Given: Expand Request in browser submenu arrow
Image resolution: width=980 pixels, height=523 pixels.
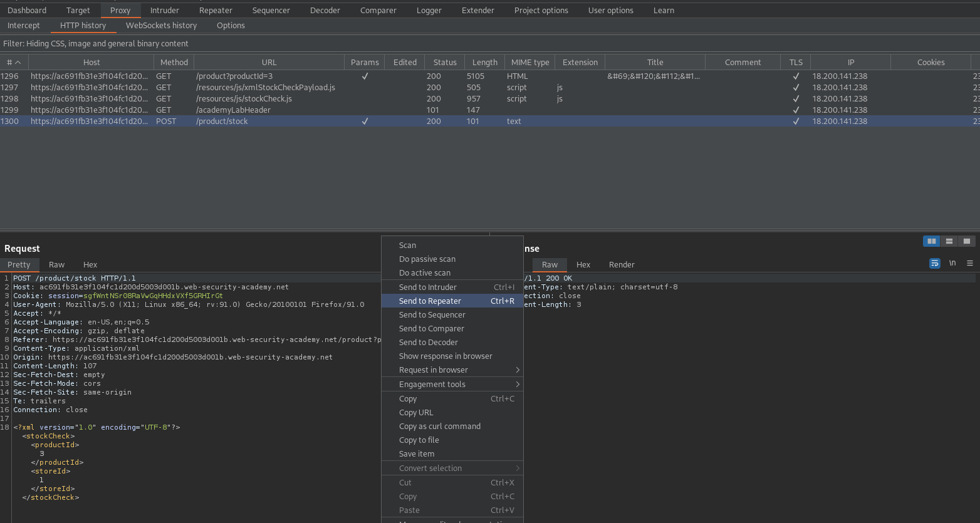Looking at the screenshot, I should coord(518,370).
